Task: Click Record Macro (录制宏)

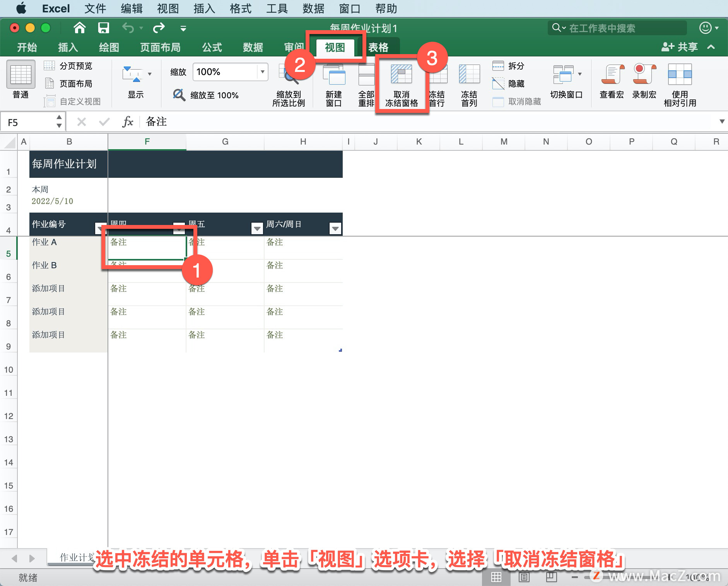Action: tap(644, 82)
